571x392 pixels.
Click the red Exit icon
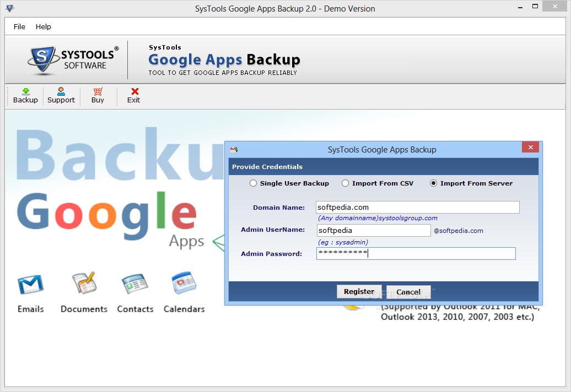[134, 91]
